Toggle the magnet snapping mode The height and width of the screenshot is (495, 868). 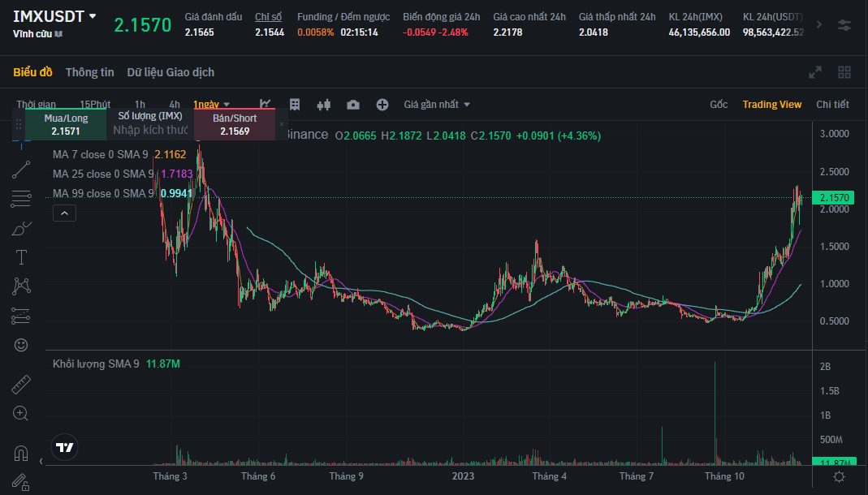pyautogui.click(x=20, y=453)
